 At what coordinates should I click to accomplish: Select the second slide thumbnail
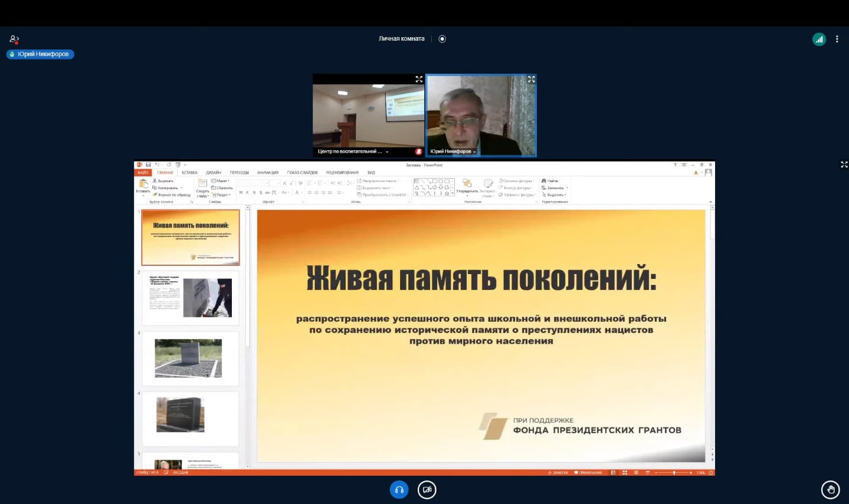pyautogui.click(x=190, y=298)
